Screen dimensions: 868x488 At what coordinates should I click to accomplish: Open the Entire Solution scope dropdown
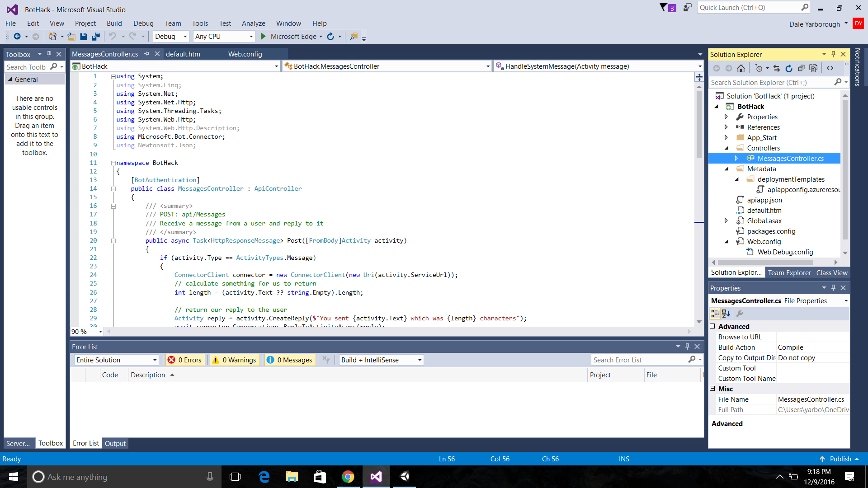click(116, 360)
